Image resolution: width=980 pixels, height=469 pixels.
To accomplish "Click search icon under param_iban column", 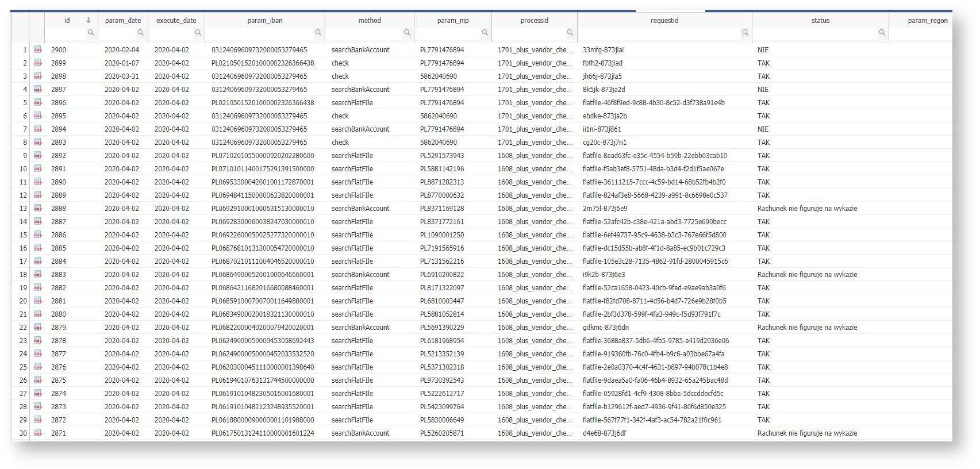I will point(318,33).
